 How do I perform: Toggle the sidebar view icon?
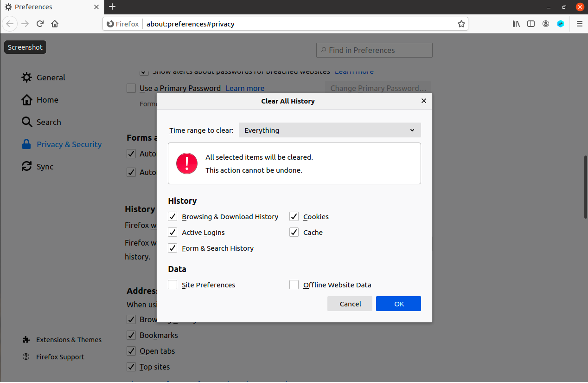(x=531, y=24)
